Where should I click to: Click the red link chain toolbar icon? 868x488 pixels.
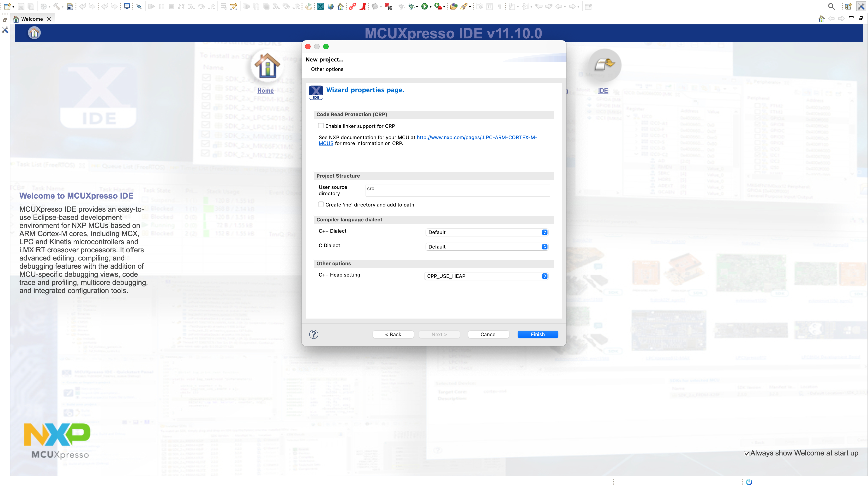point(352,6)
